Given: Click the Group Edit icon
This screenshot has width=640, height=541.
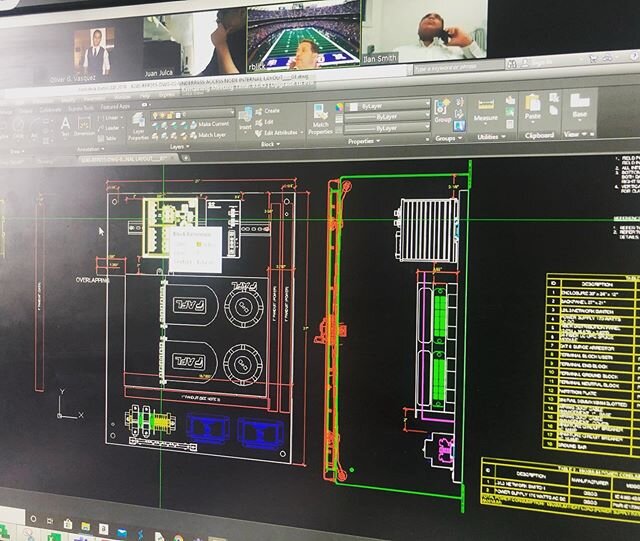Looking at the screenshot, I should [459, 114].
